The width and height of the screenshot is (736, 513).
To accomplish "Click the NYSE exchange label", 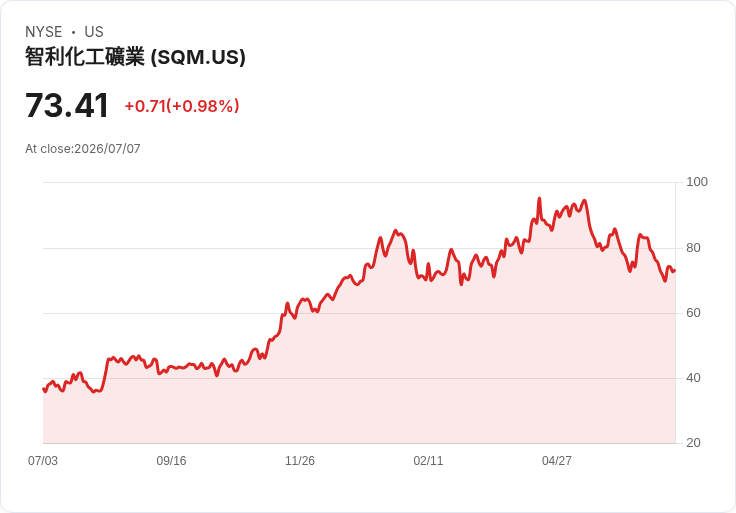I will pyautogui.click(x=44, y=32).
